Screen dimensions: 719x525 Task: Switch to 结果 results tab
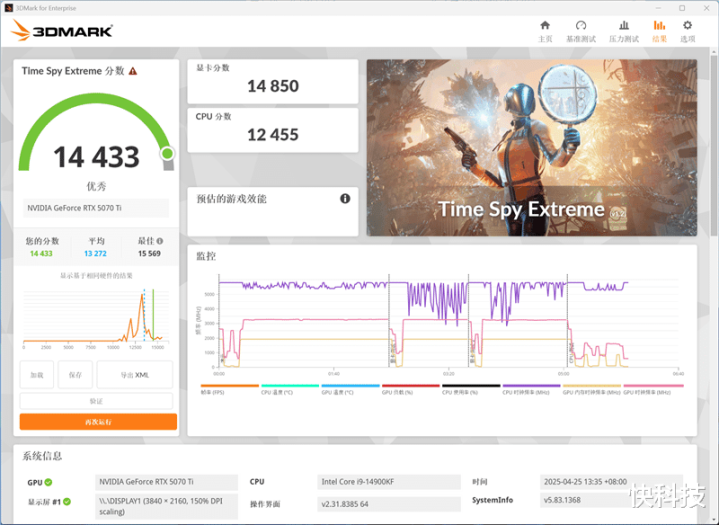[x=659, y=30]
